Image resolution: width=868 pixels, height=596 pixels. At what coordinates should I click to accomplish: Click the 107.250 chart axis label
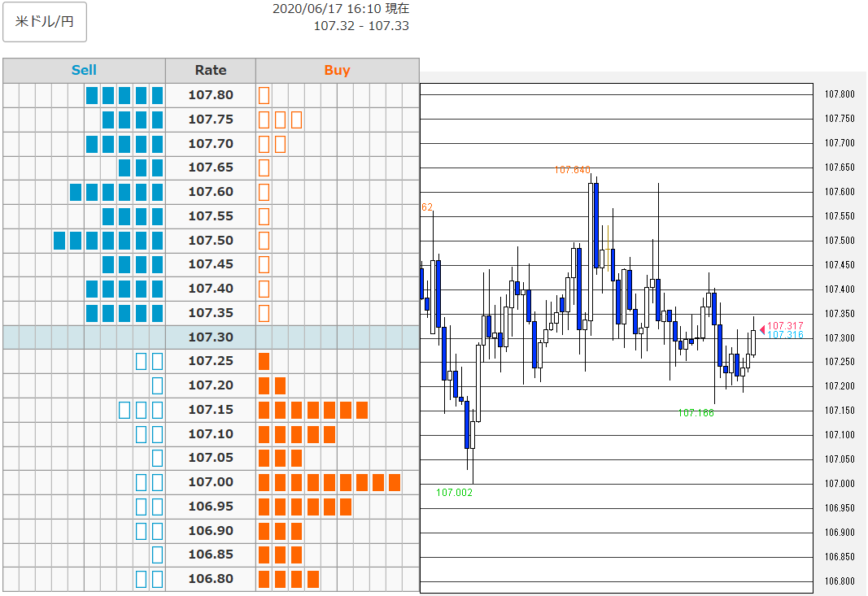click(x=840, y=362)
